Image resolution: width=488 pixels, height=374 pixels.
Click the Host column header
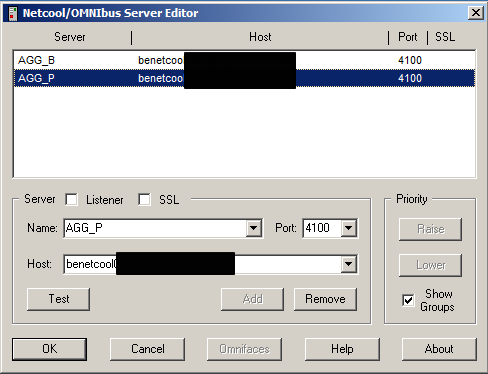pyautogui.click(x=260, y=37)
